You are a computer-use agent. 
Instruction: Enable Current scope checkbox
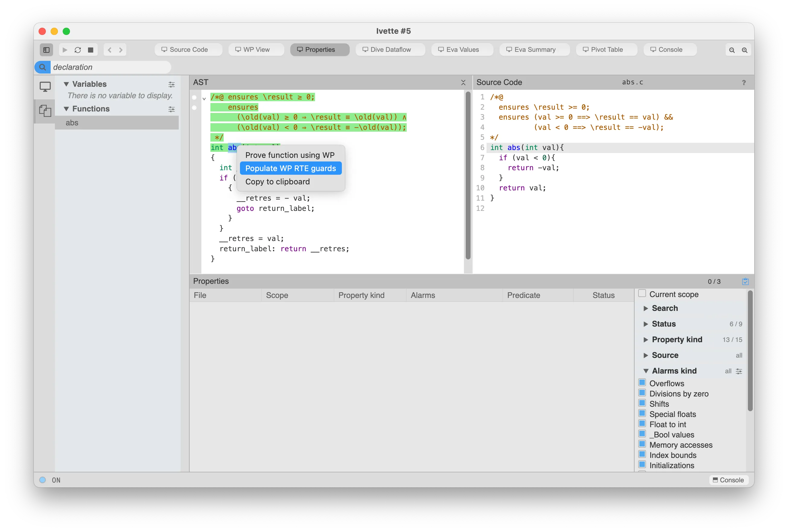(642, 293)
